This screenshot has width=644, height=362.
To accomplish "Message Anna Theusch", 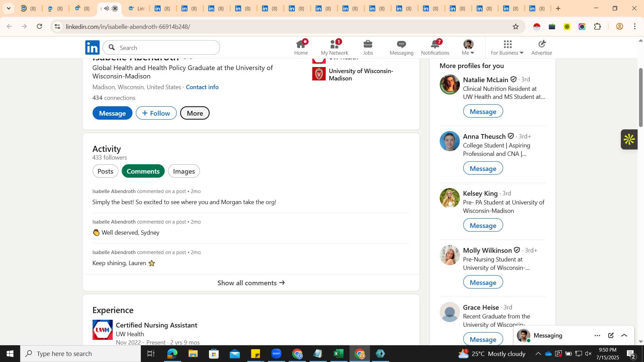I will click(483, 168).
